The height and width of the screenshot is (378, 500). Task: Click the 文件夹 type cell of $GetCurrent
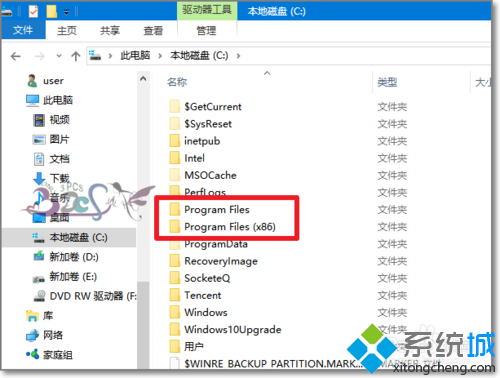(392, 107)
